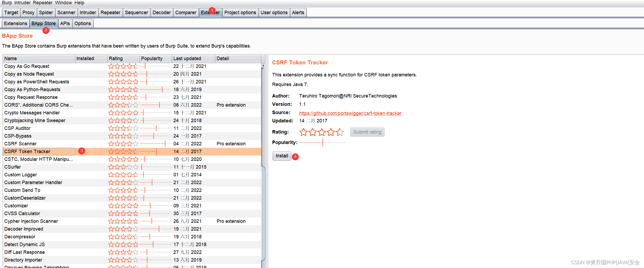644x268 pixels.
Task: Install the CSRF Token Tracker extension
Action: click(282, 156)
